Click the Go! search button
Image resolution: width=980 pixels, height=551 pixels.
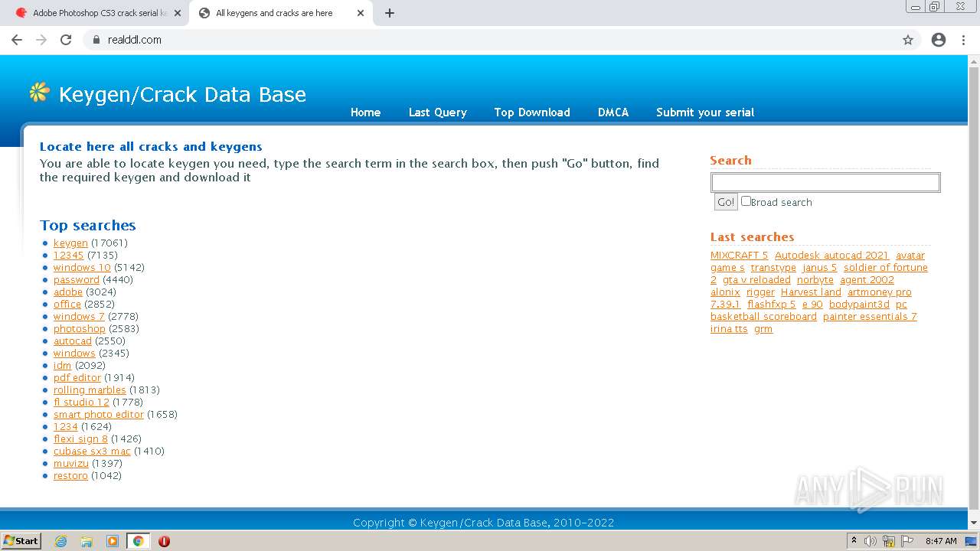(x=726, y=202)
